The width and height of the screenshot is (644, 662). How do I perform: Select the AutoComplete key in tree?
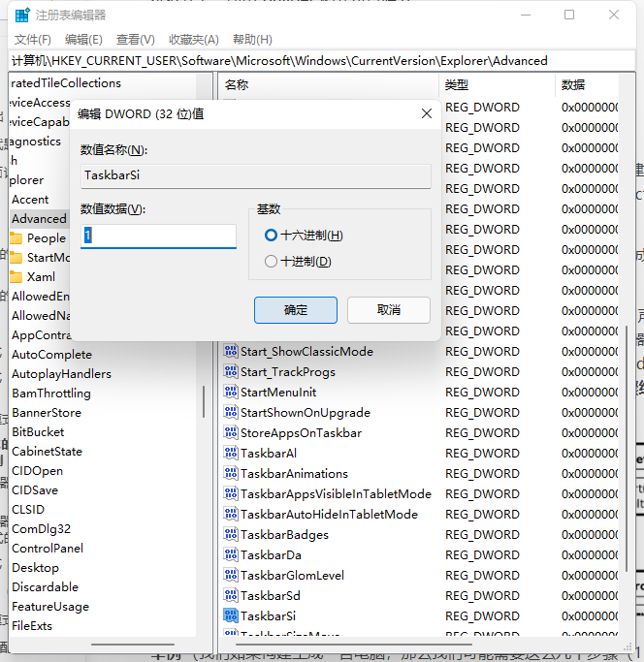coord(52,354)
